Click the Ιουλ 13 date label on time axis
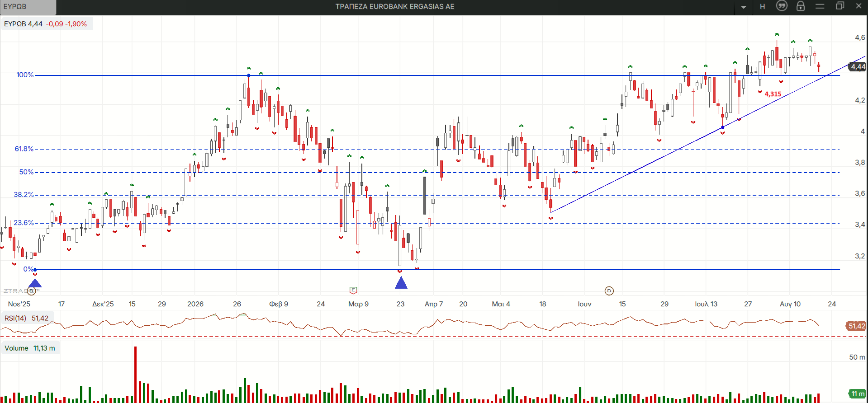868x403 pixels. pyautogui.click(x=706, y=304)
